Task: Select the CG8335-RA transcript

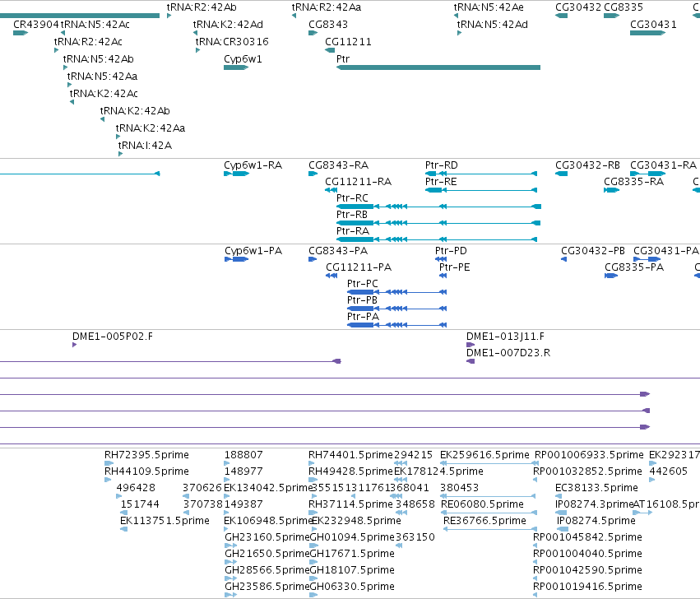Action: point(611,190)
